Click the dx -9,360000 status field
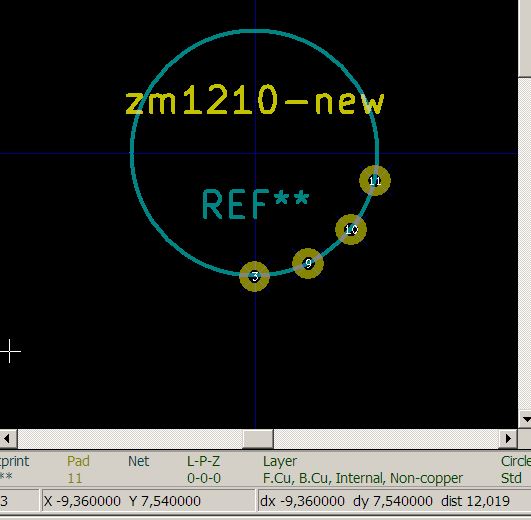 [302, 501]
